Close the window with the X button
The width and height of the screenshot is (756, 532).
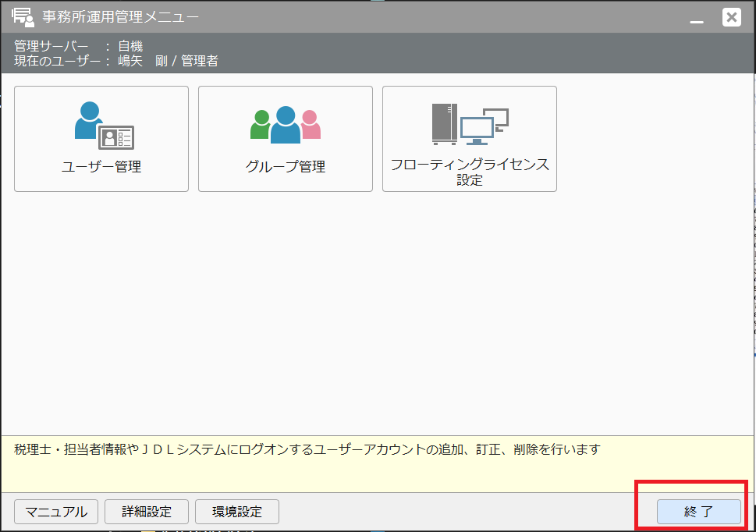[731, 17]
